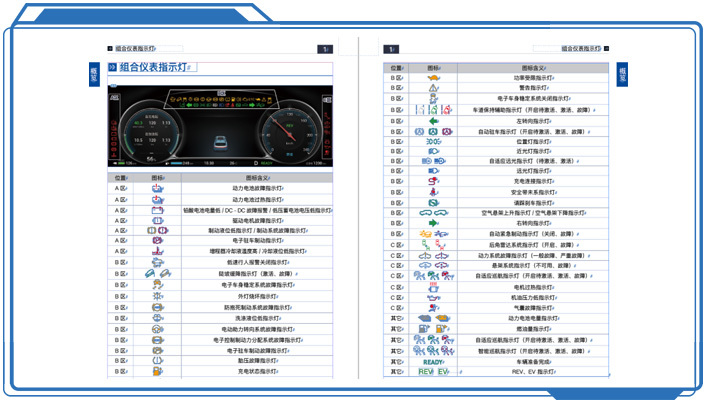Viewport: 706px width, 402px height.
Task: Click the text 智能巡航指示灯
Action: pos(497,351)
